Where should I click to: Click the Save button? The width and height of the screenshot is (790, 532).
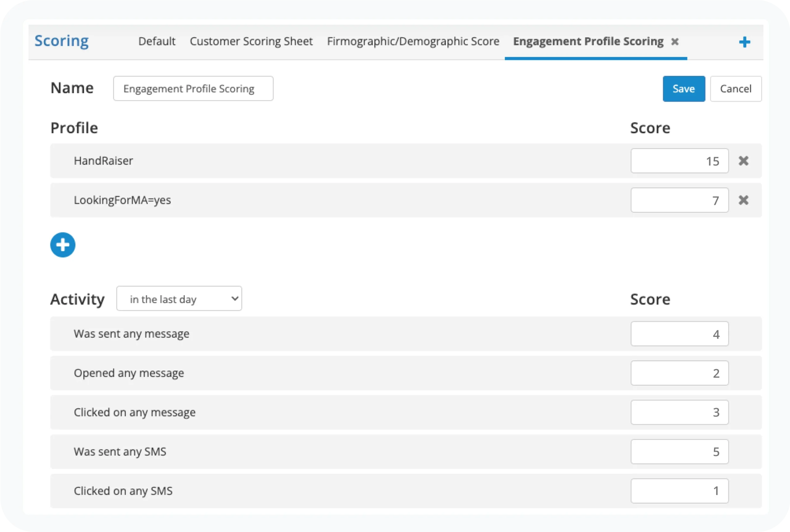coord(684,89)
